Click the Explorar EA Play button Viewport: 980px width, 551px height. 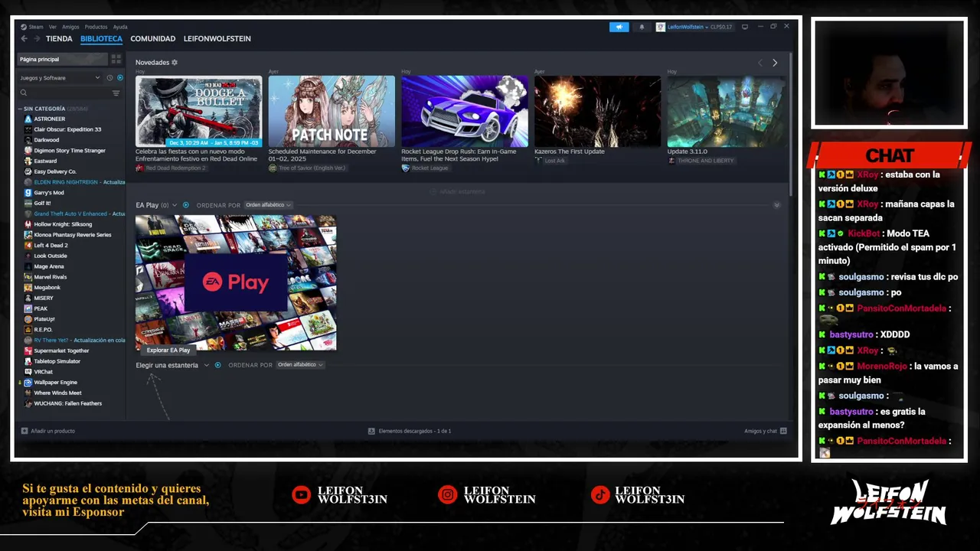pyautogui.click(x=168, y=350)
